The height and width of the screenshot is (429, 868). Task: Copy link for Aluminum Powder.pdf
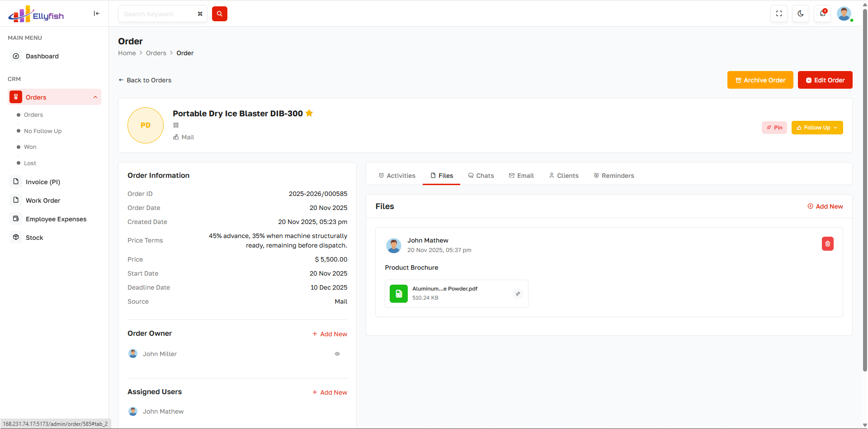[518, 294]
